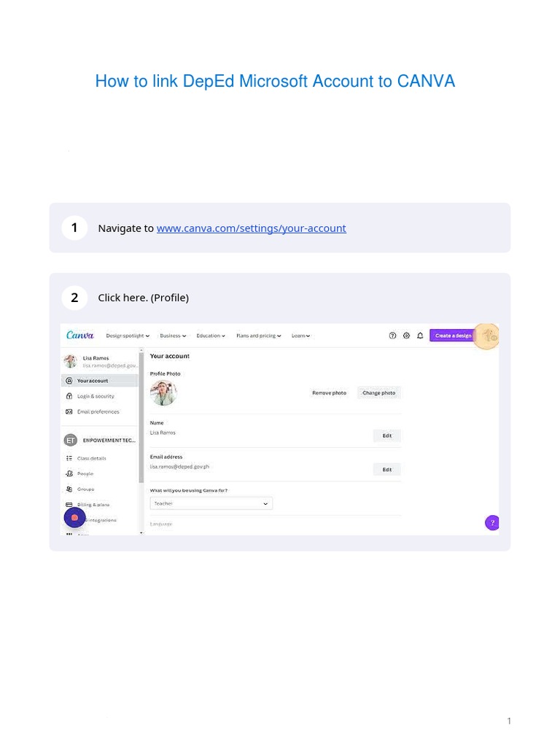
Task: Click the Canva logo
Action: [80, 336]
